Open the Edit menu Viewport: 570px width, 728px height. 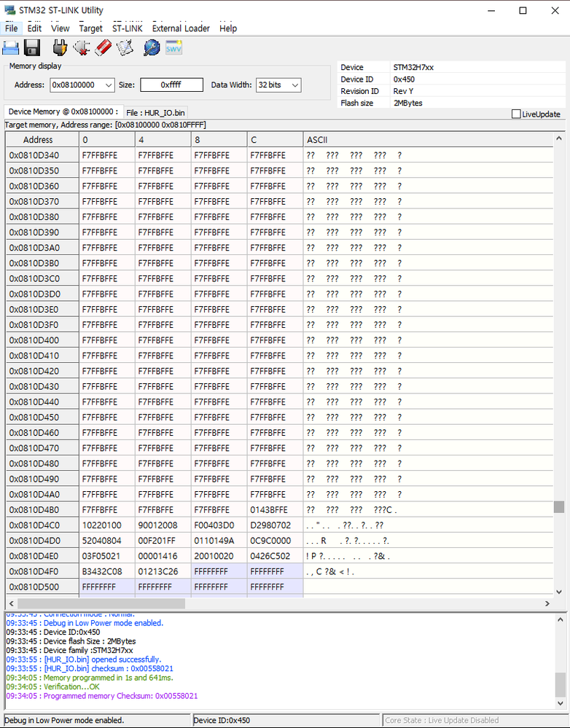point(34,28)
